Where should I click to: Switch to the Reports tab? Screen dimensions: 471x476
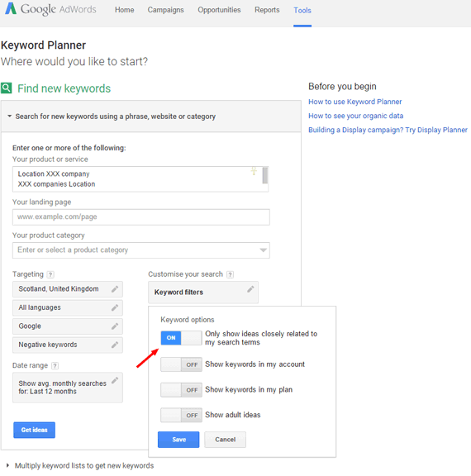click(x=267, y=10)
